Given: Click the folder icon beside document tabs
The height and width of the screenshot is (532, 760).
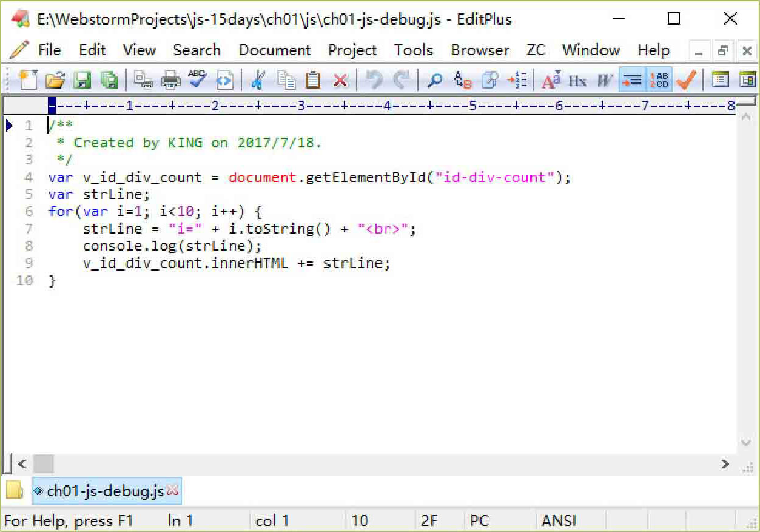Looking at the screenshot, I should coord(15,490).
